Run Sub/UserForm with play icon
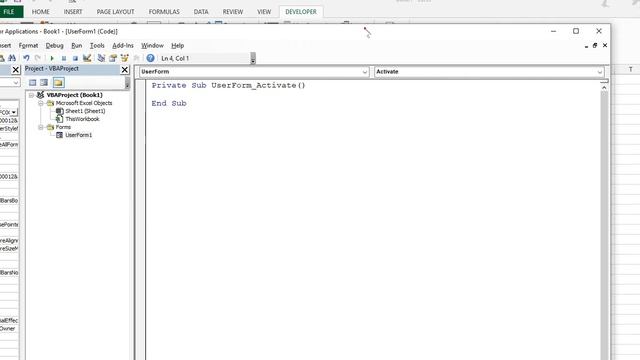Screen dimensions: 640x360 (x=52, y=58)
